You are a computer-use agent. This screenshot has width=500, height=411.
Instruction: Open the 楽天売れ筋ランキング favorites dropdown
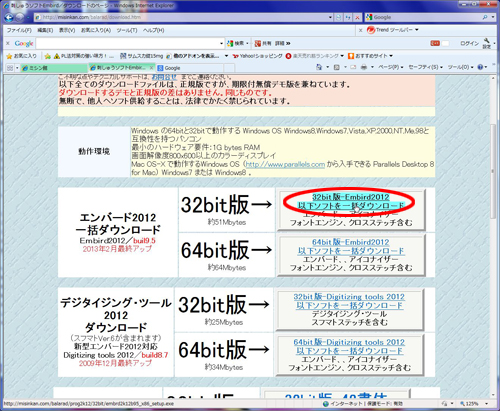[x=315, y=56]
